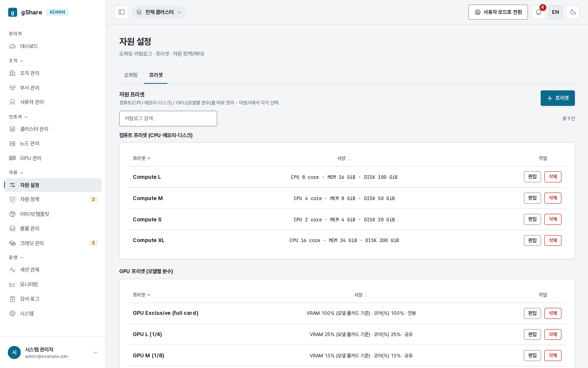This screenshot has height=368, width=588.
Task: Click 사용자 모드로 전환 button
Action: tap(498, 12)
